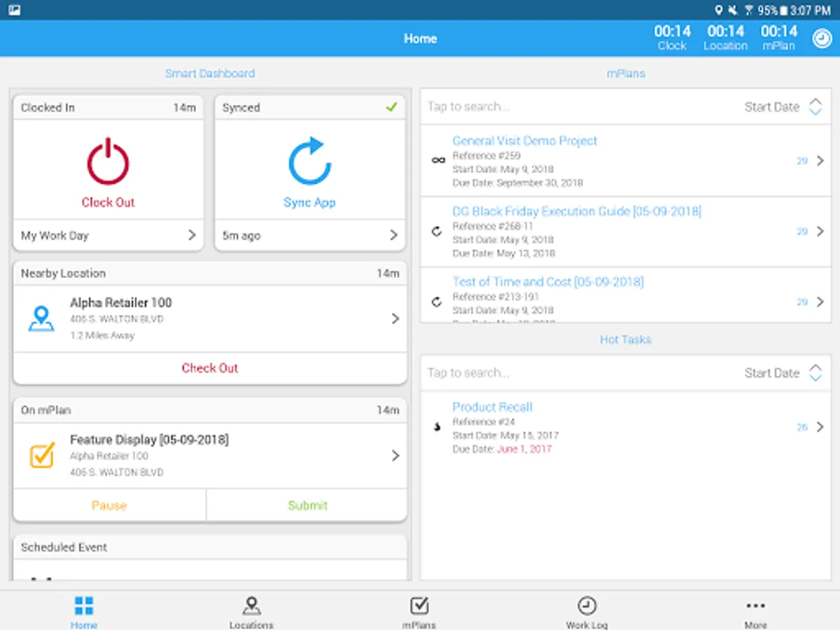Tap the Clocked In header label
The height and width of the screenshot is (630, 840).
(x=48, y=107)
